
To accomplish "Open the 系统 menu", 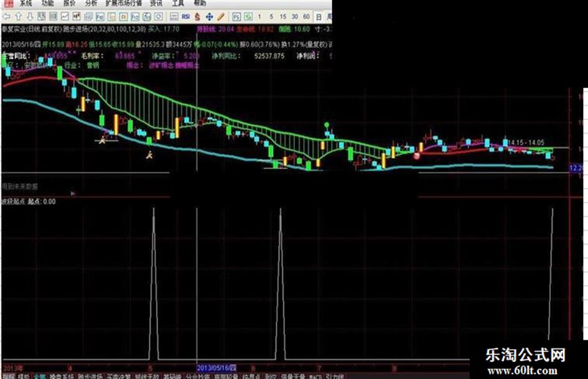I will [x=26, y=3].
